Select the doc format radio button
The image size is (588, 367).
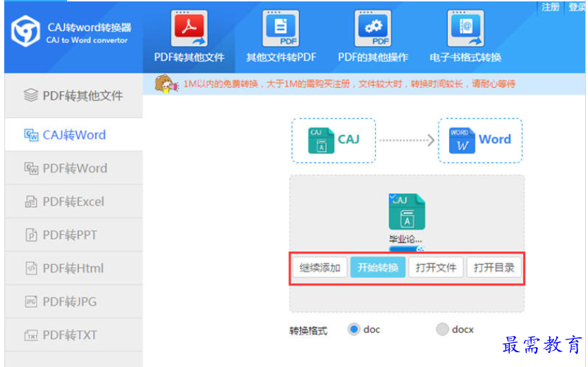point(354,329)
